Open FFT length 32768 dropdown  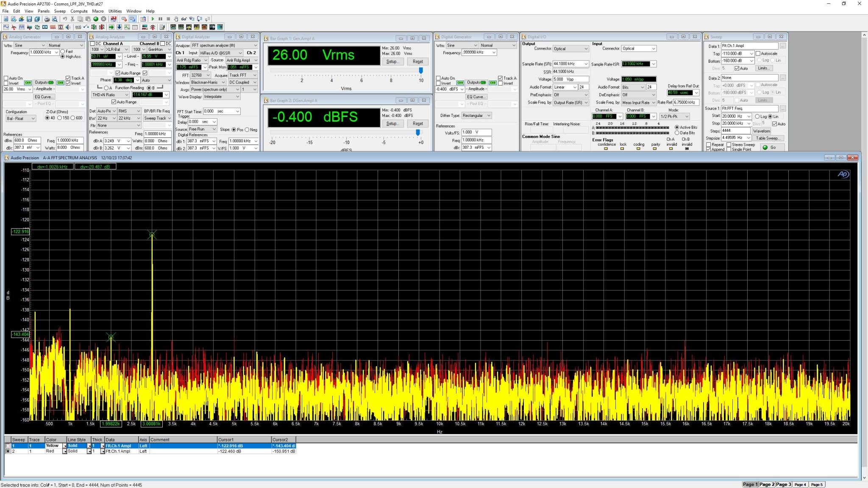click(x=200, y=75)
